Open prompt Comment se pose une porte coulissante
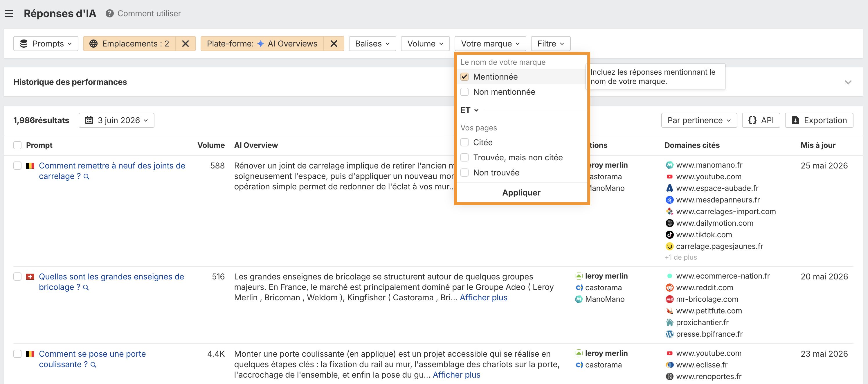The image size is (868, 384). click(92, 359)
